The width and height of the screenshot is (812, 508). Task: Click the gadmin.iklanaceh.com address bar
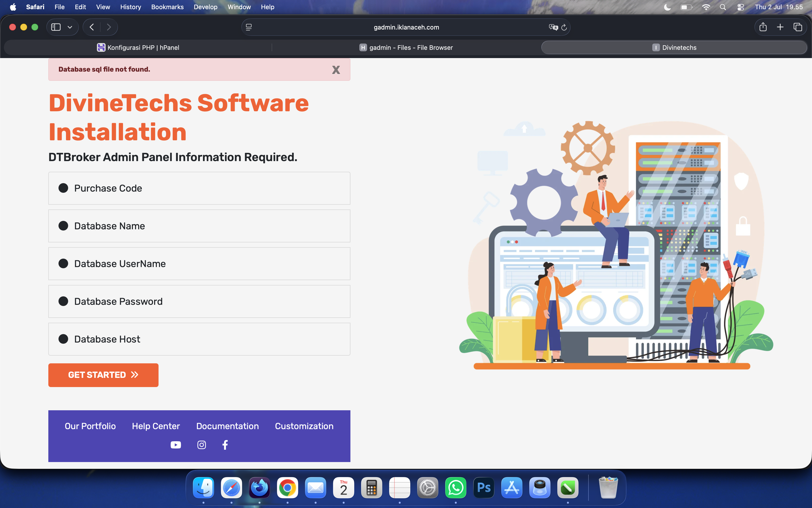406,27
